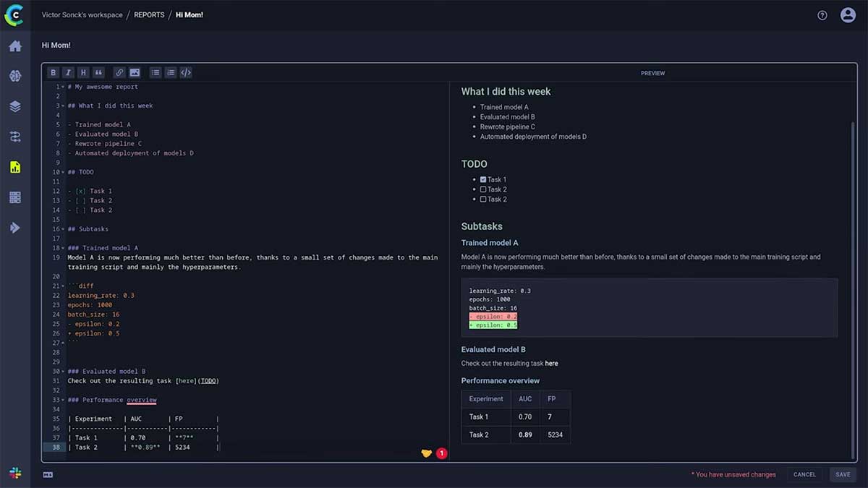Fold the line 1 heading in the editor

(x=63, y=87)
